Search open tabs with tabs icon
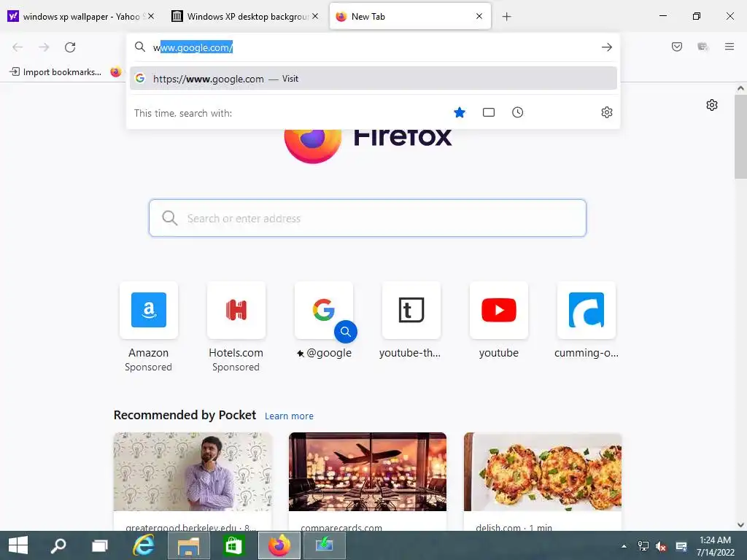 [x=488, y=112]
